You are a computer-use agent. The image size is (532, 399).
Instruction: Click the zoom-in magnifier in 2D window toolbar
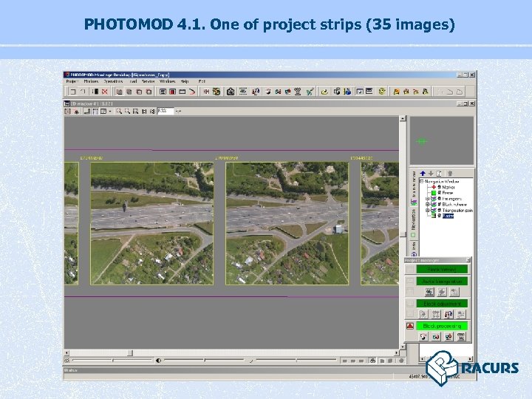coord(119,111)
